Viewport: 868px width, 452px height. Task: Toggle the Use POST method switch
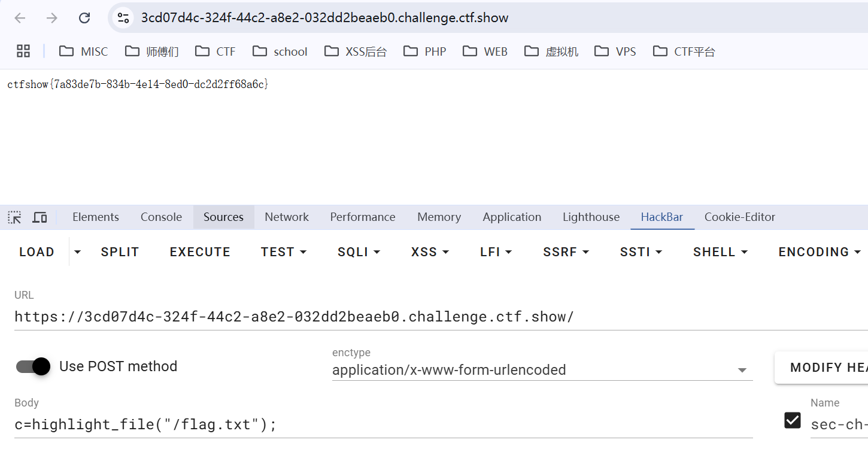tap(33, 366)
